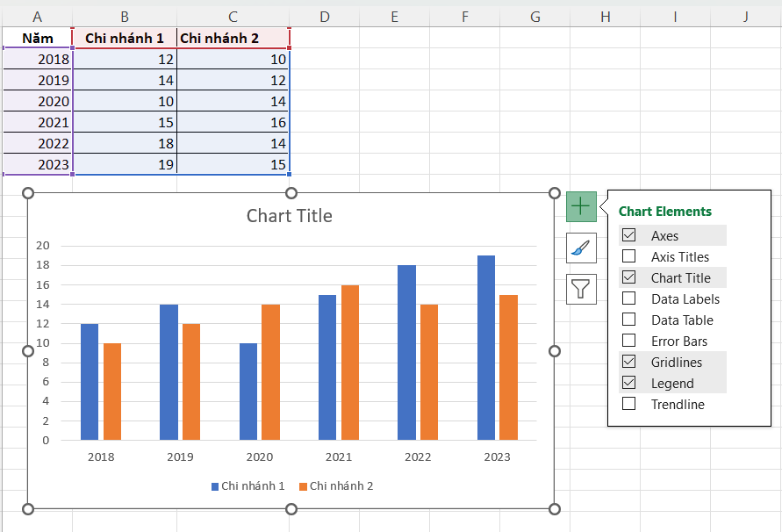The image size is (782, 532).
Task: Click the 2022 category axis label
Action: 418,457
